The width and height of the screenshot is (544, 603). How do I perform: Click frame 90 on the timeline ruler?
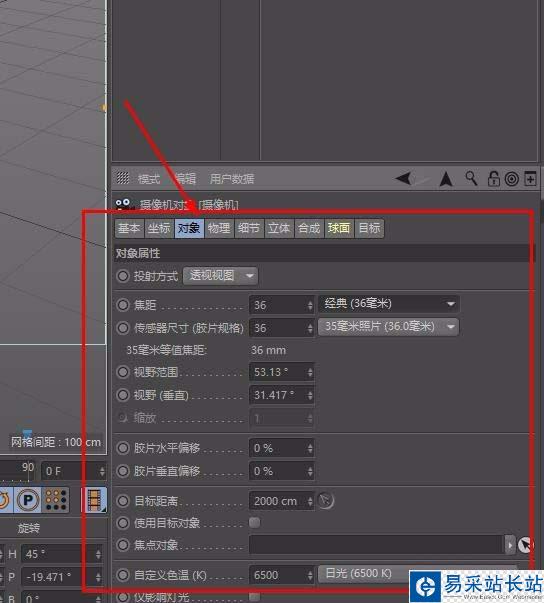point(28,468)
